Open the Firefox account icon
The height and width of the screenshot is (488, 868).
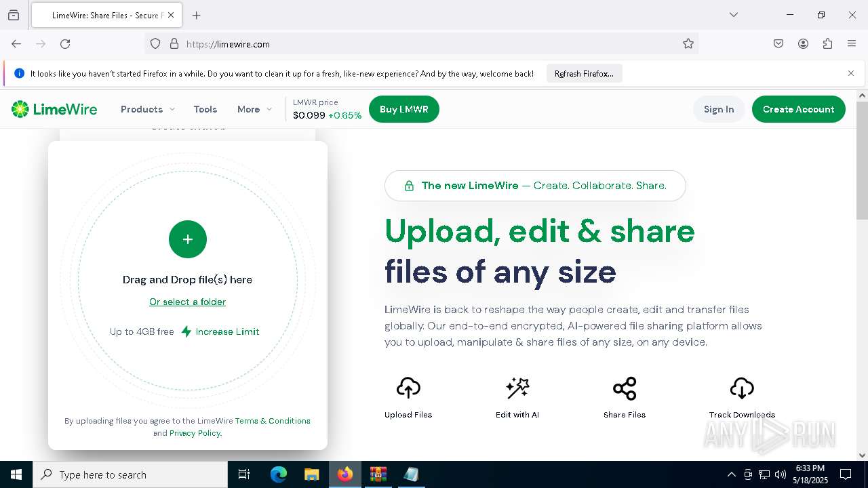803,44
